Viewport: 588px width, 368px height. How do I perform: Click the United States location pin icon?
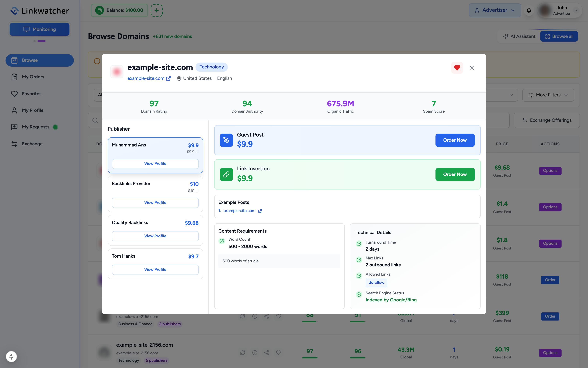click(x=179, y=78)
